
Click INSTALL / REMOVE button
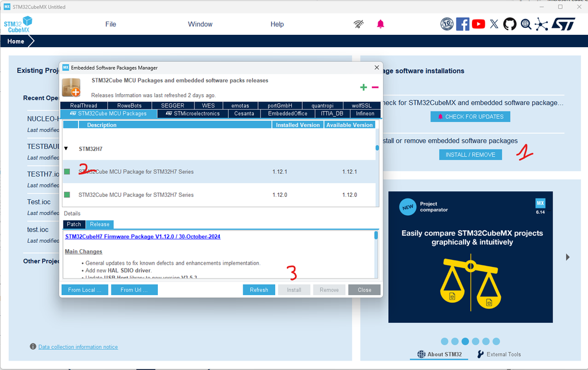pos(470,154)
